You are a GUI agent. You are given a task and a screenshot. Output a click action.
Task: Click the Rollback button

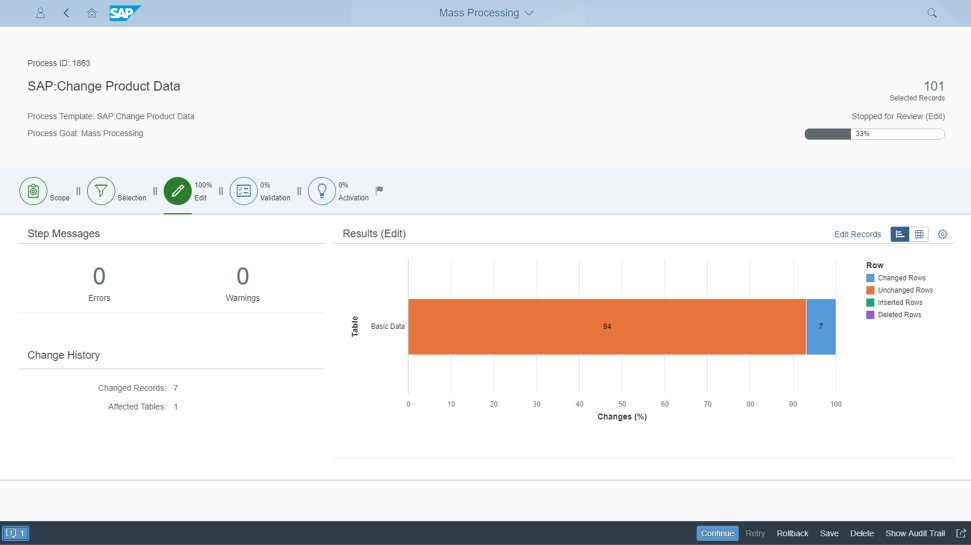pyautogui.click(x=793, y=533)
